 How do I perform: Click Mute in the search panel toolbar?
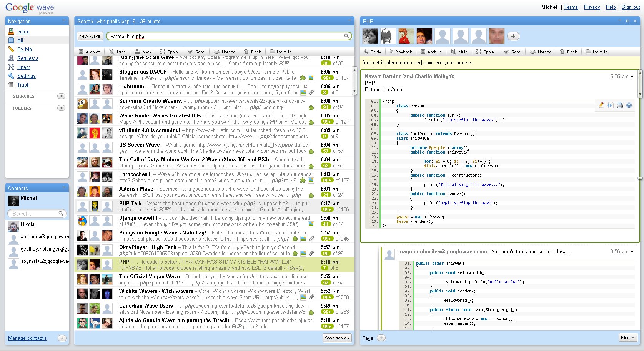click(x=118, y=52)
